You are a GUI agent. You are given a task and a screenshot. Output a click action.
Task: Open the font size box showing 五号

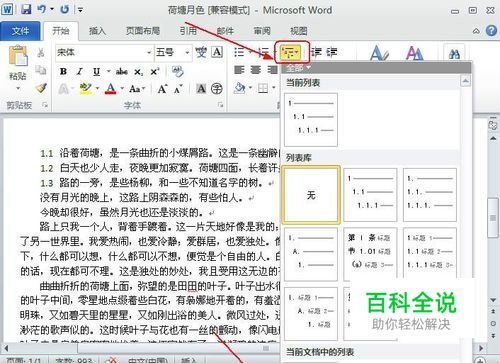point(173,52)
